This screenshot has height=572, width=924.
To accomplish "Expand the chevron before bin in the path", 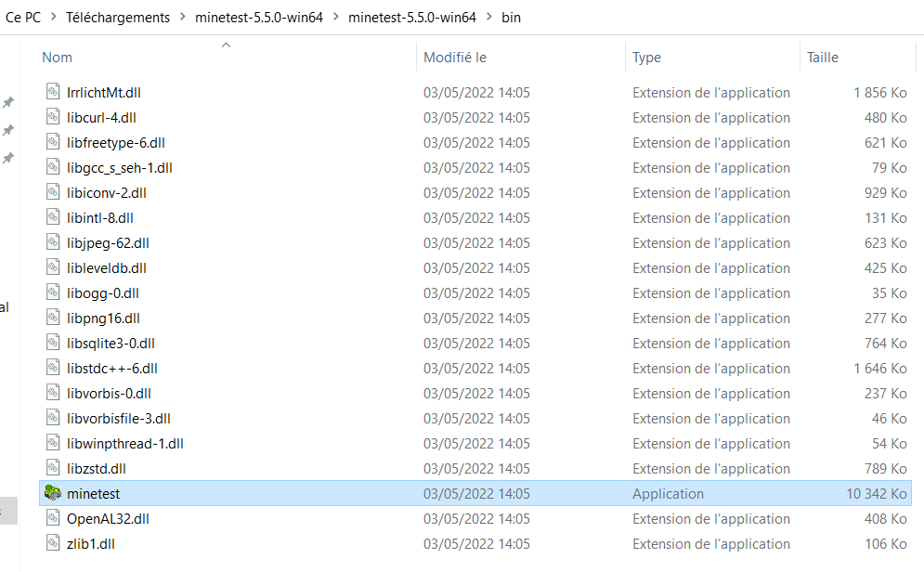I will point(489,17).
